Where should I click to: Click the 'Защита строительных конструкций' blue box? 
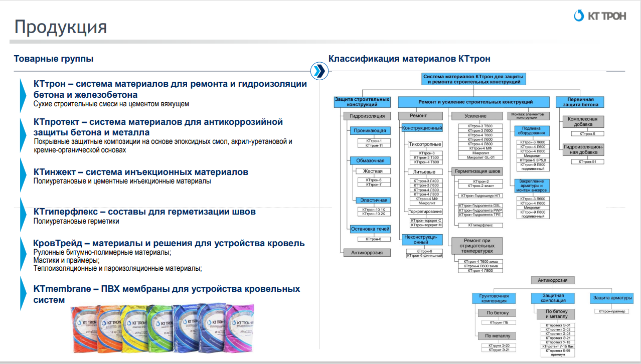(x=362, y=102)
